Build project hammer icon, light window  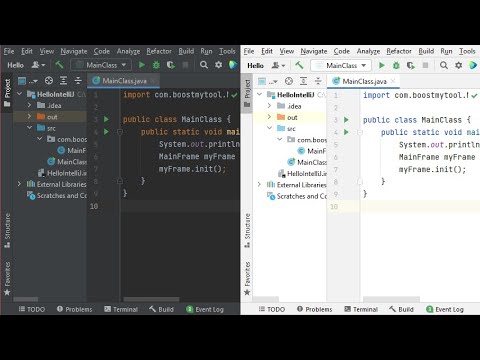point(299,65)
